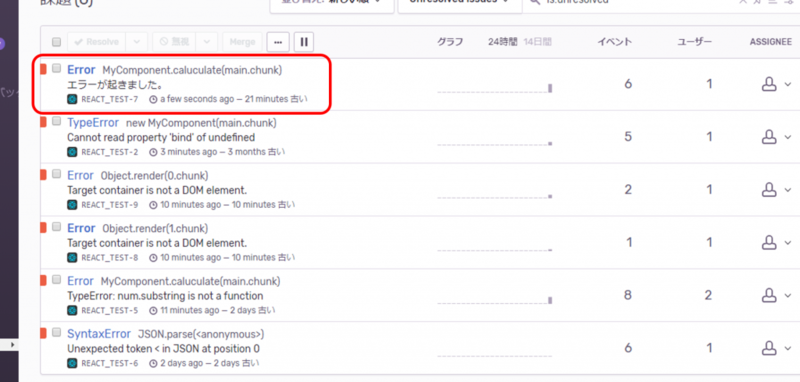Click the 無視 ignore button
800x382 pixels.
174,42
